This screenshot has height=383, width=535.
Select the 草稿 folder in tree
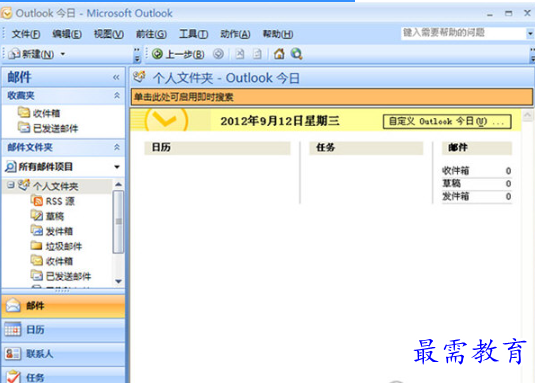[47, 216]
